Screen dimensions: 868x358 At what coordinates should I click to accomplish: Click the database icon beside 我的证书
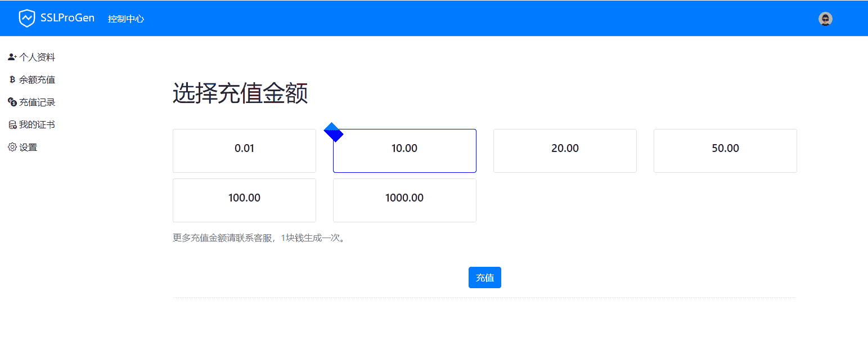(x=12, y=125)
